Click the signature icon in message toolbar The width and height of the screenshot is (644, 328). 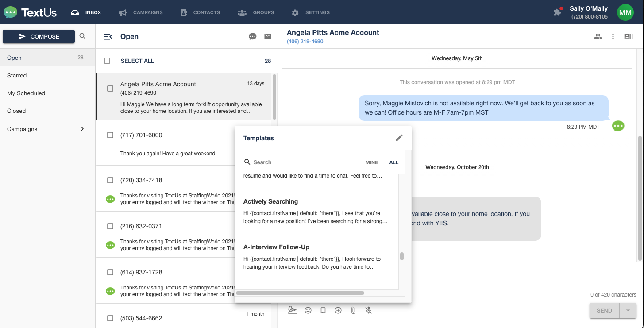292,310
